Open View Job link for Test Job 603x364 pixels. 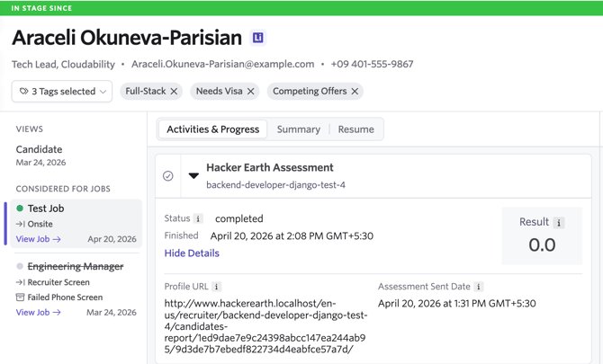pos(38,239)
